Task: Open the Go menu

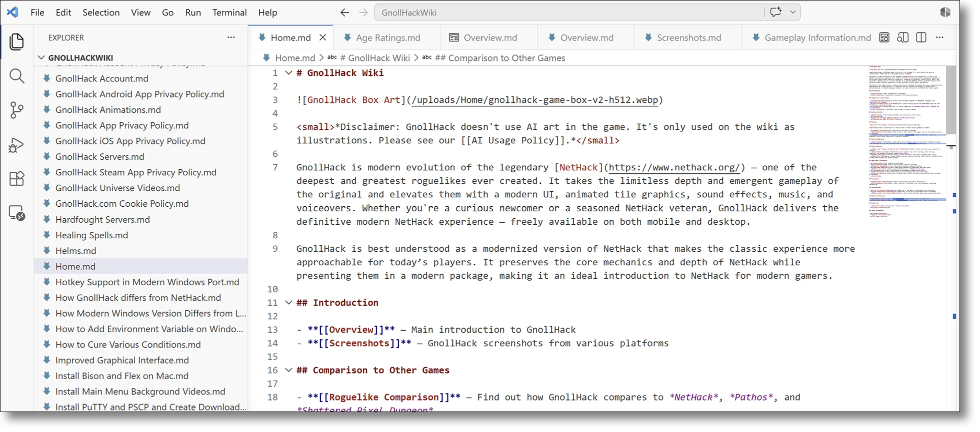Action: pos(167,12)
